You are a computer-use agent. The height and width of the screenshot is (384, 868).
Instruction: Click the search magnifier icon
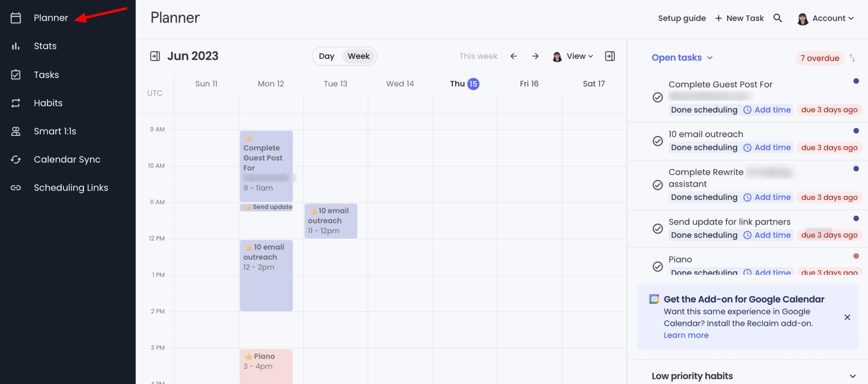coord(778,18)
